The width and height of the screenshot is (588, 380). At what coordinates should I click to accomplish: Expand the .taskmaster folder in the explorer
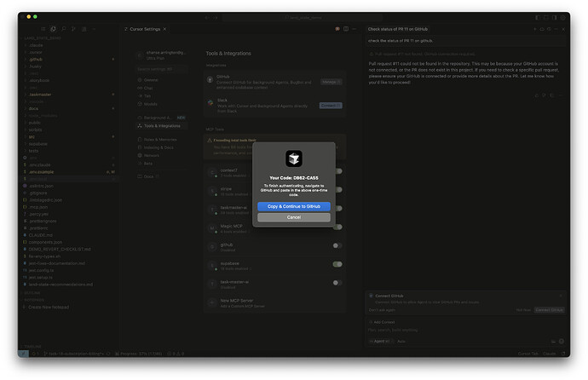click(x=69, y=95)
